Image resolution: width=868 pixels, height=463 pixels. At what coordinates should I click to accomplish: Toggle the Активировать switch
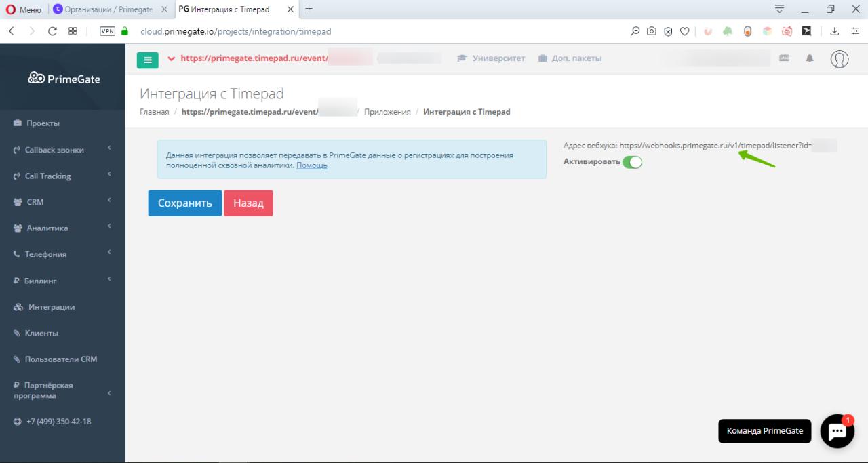click(632, 162)
